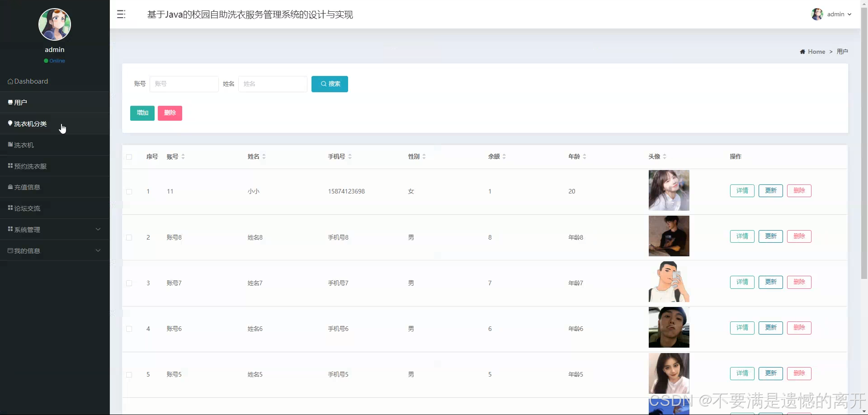Focus the 姓名 search input field
The width and height of the screenshot is (868, 415).
coord(273,84)
